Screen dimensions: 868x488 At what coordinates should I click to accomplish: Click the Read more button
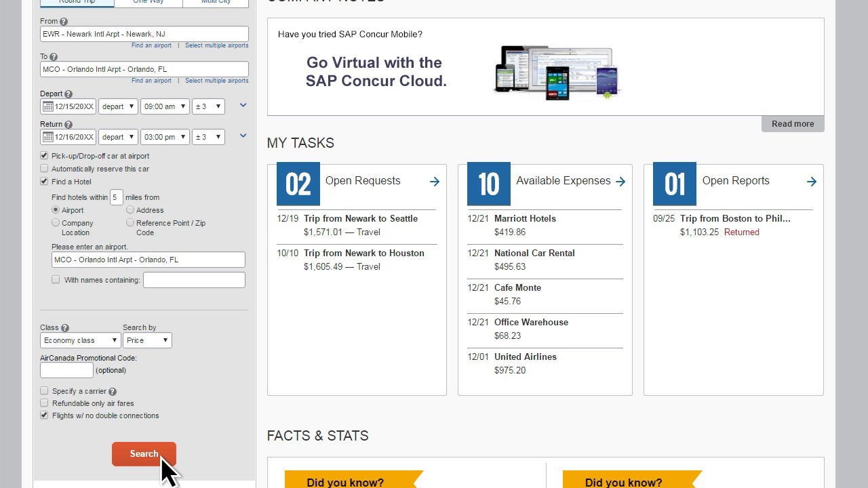(x=793, y=124)
